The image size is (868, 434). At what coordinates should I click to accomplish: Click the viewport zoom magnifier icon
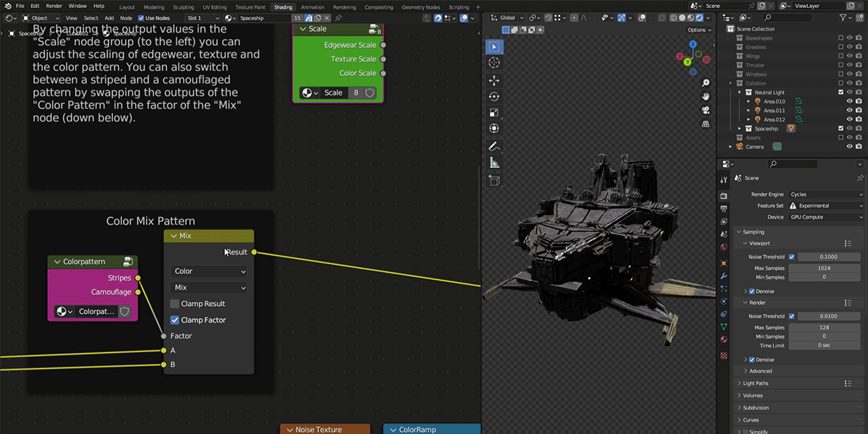pos(705,82)
